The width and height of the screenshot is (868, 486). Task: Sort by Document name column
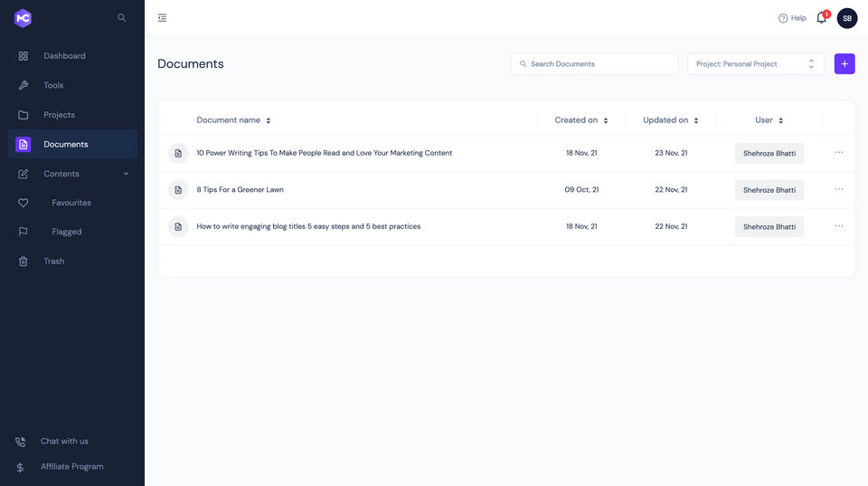(x=233, y=120)
